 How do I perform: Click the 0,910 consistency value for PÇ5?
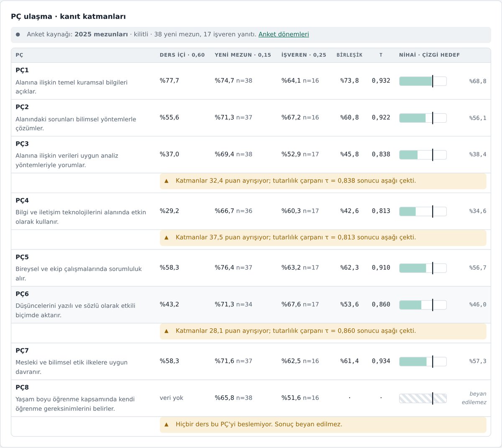(381, 268)
